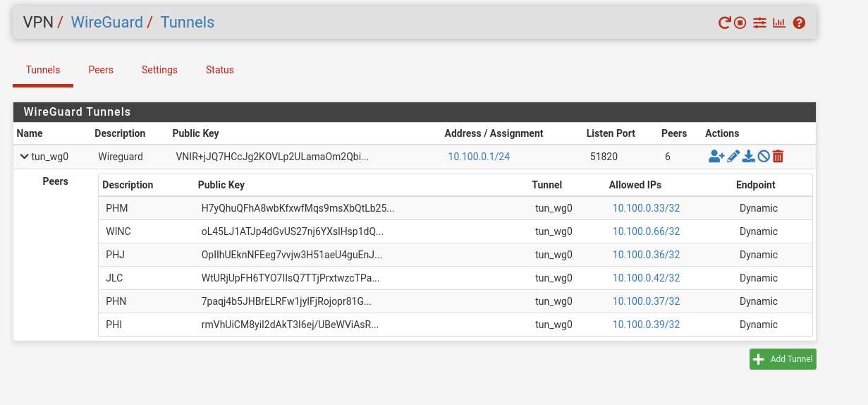868x405 pixels.
Task: Edit the tun_wg0 tunnel
Action: 733,157
